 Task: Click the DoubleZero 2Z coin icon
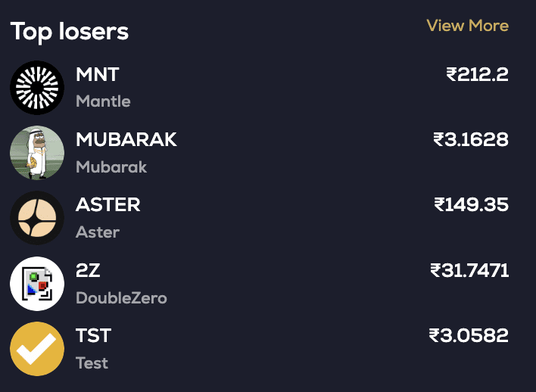37,283
